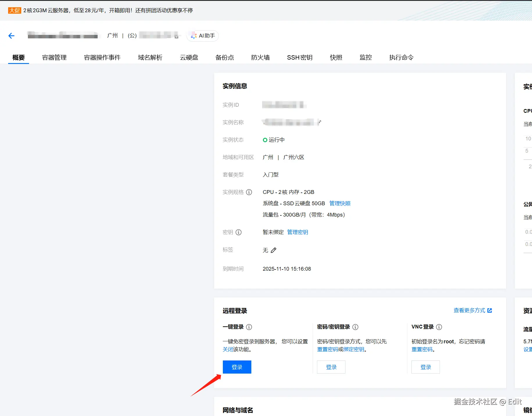Click the 入门型 package type value
This screenshot has height=416, width=532.
[x=271, y=175]
